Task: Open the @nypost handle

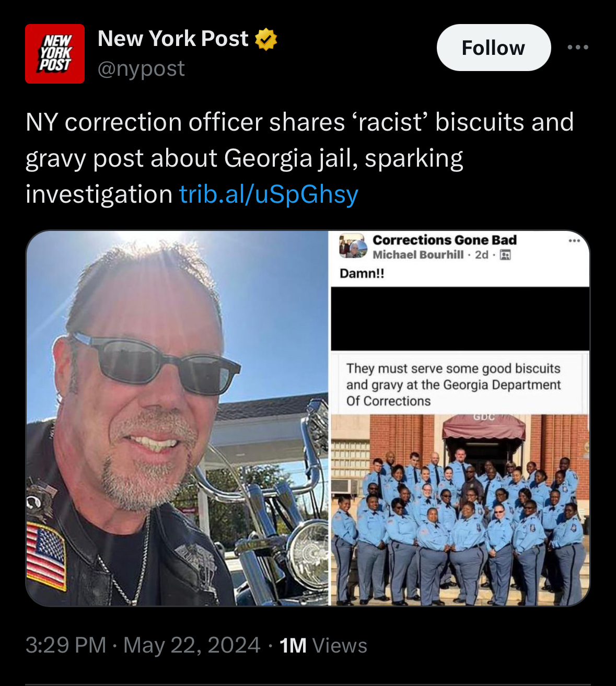Action: 141,68
